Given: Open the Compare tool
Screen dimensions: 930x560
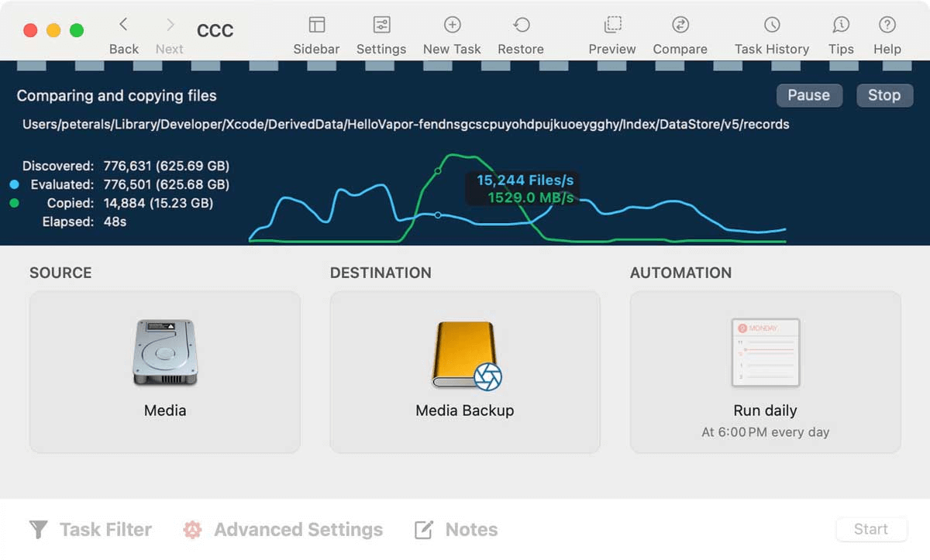Looking at the screenshot, I should (680, 31).
